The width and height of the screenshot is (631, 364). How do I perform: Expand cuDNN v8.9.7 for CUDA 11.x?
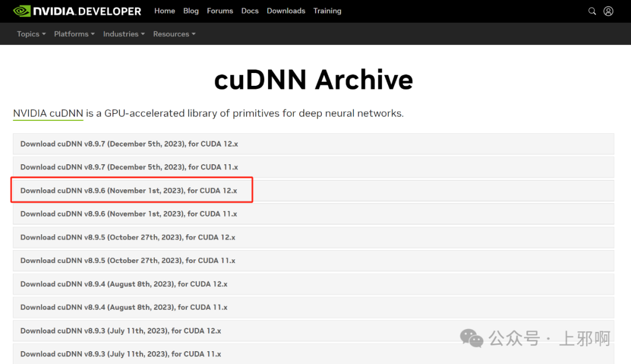pos(313,167)
